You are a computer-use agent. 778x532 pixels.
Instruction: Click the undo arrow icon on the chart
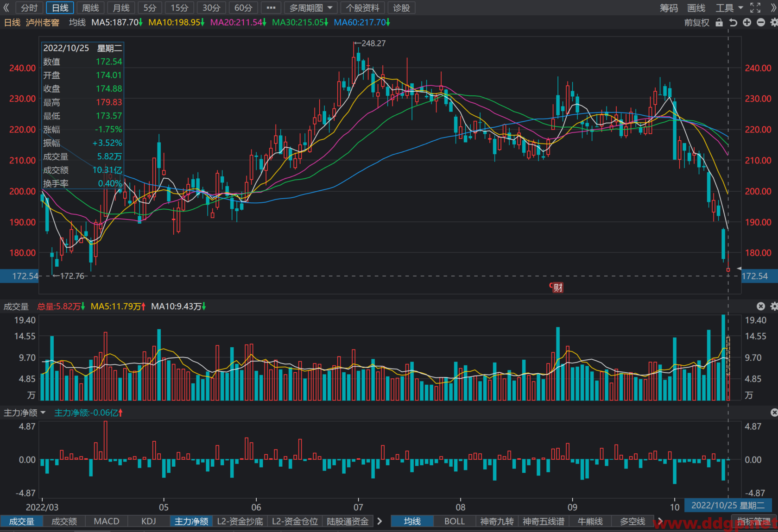point(733,22)
